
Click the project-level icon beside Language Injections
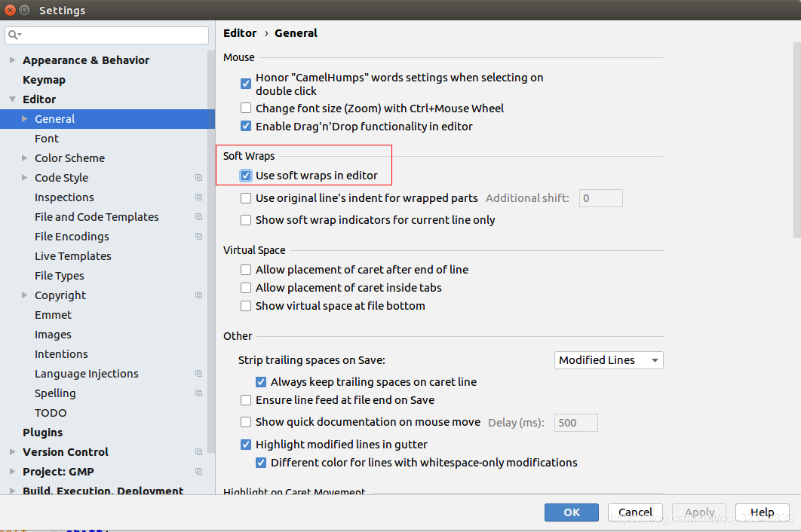coord(198,374)
